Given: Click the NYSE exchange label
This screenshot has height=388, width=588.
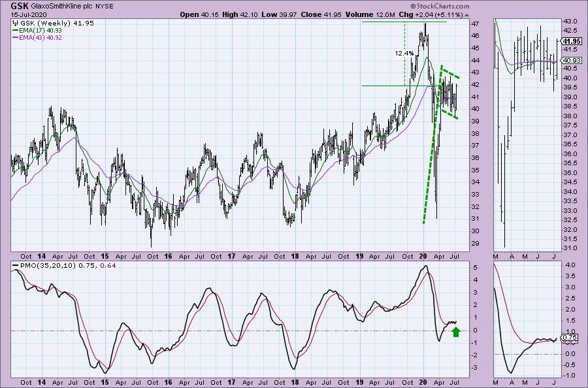Looking at the screenshot, I should click(105, 7).
